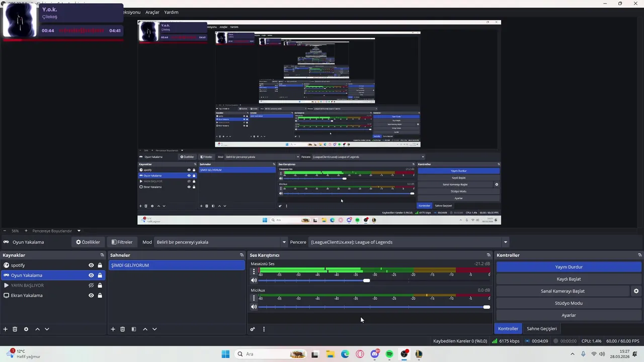This screenshot has width=644, height=362.
Task: Mute Mic/Aux speaker icon
Action: 254,307
